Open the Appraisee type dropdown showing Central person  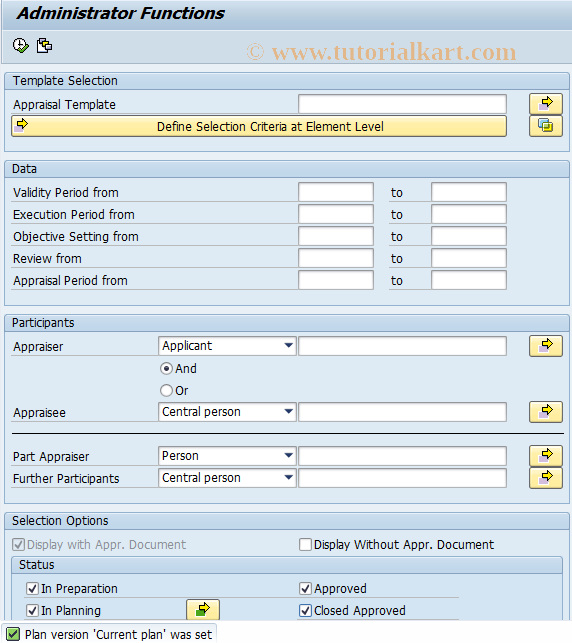tap(227, 412)
